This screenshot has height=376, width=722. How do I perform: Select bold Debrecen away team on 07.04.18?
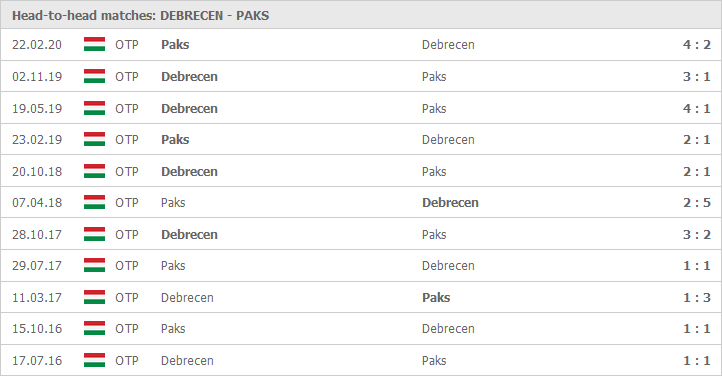pos(450,202)
